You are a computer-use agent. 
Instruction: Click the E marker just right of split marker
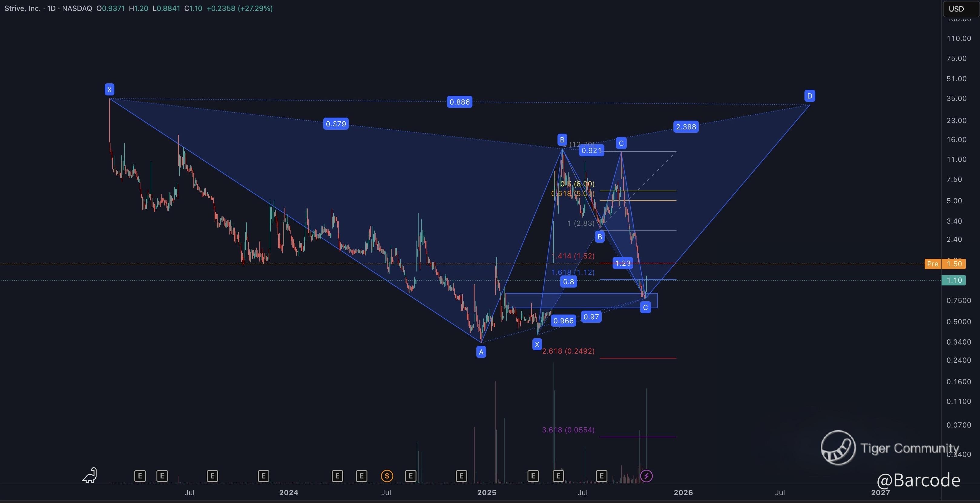(410, 476)
